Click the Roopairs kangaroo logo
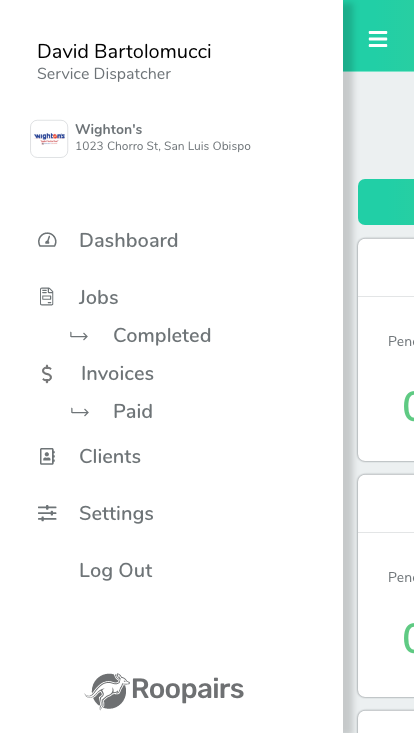This screenshot has width=414, height=733. coord(107,690)
